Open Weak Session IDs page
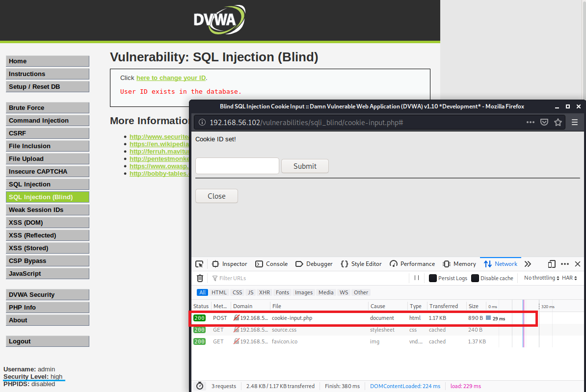 point(48,210)
